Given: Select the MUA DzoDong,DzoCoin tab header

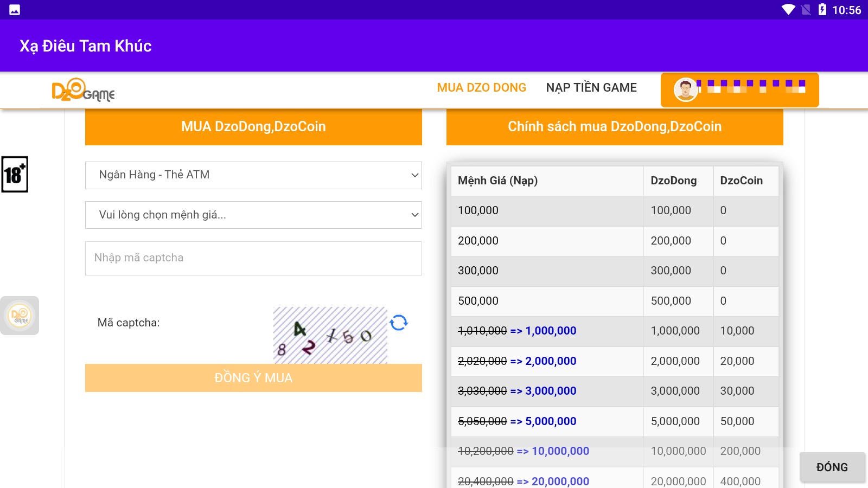Looking at the screenshot, I should point(253,127).
